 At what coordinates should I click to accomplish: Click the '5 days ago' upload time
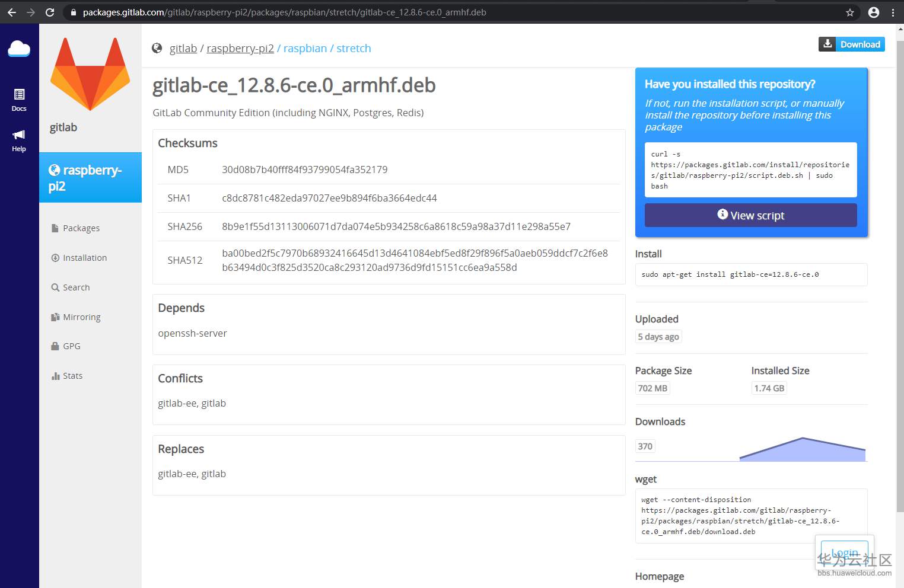(x=658, y=337)
